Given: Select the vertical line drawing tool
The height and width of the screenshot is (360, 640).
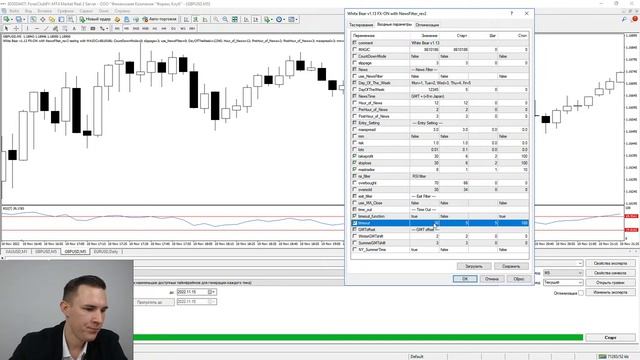Looking at the screenshot, I should [27, 29].
